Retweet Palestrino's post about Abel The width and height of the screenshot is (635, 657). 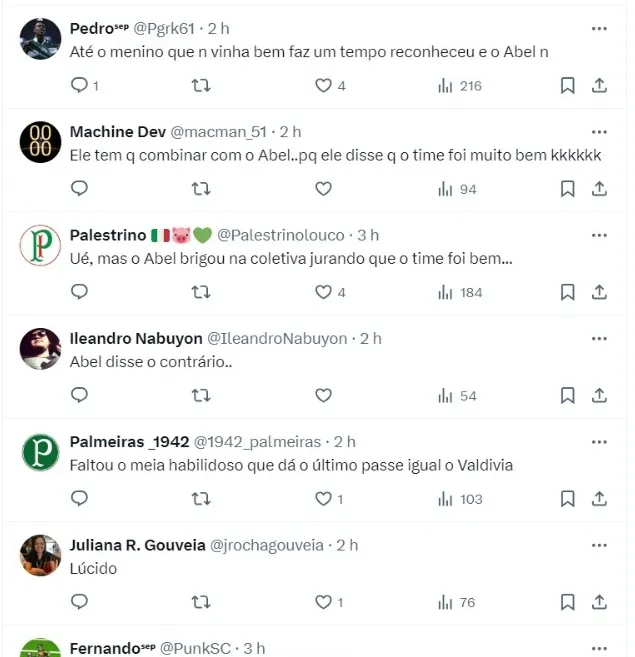click(200, 292)
